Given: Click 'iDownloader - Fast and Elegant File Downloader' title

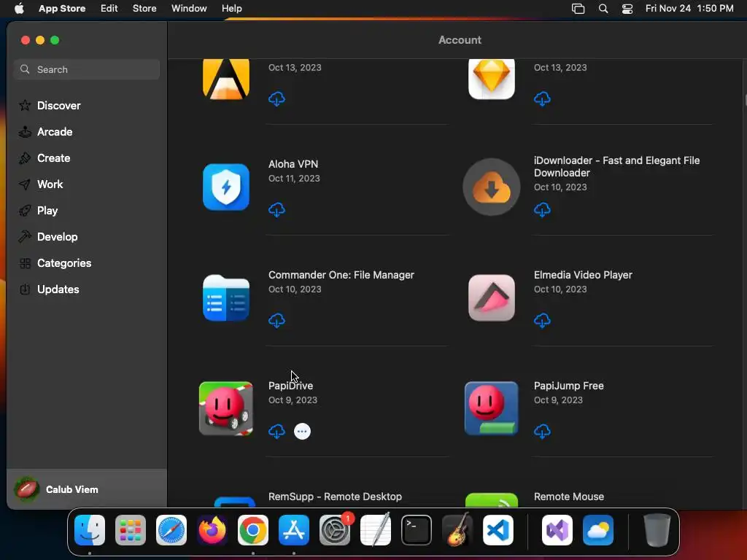Looking at the screenshot, I should (616, 167).
